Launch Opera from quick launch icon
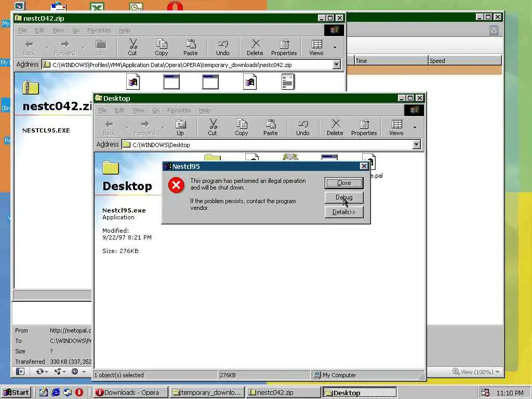Image resolution: width=532 pixels, height=399 pixels. pyautogui.click(x=79, y=393)
